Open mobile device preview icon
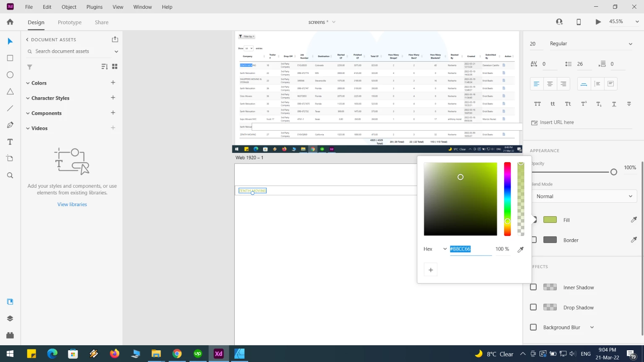Screen dimensions: 644x362 click(579, 22)
